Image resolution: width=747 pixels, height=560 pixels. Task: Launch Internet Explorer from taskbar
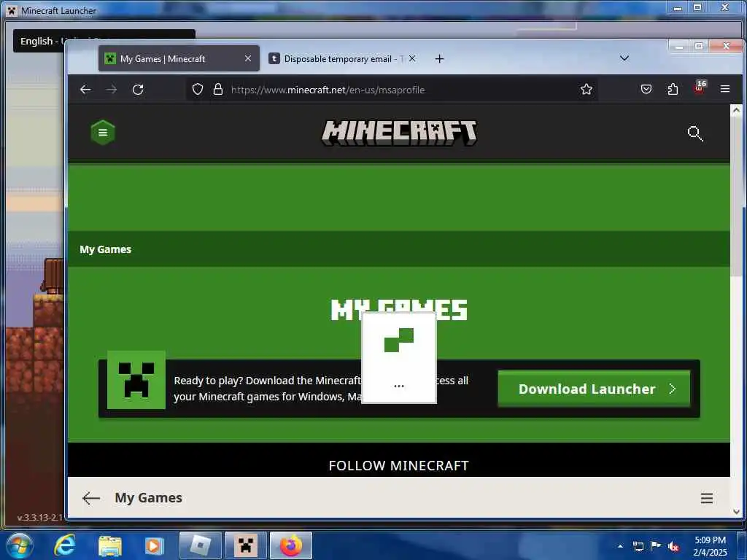[x=65, y=545]
